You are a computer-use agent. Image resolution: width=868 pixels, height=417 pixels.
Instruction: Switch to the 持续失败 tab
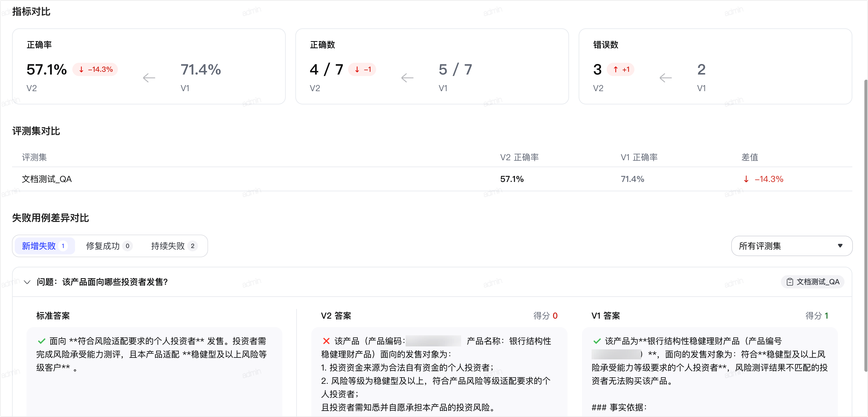click(x=174, y=246)
